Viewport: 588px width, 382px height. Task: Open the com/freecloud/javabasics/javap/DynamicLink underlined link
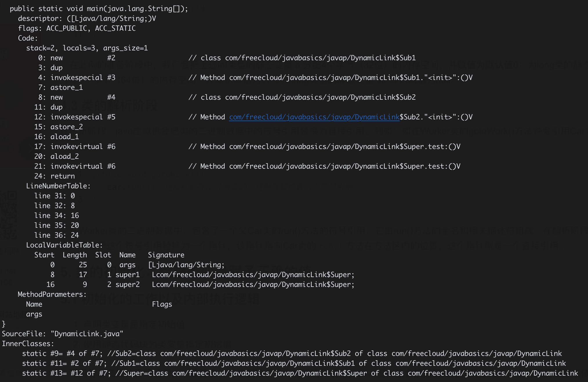314,117
